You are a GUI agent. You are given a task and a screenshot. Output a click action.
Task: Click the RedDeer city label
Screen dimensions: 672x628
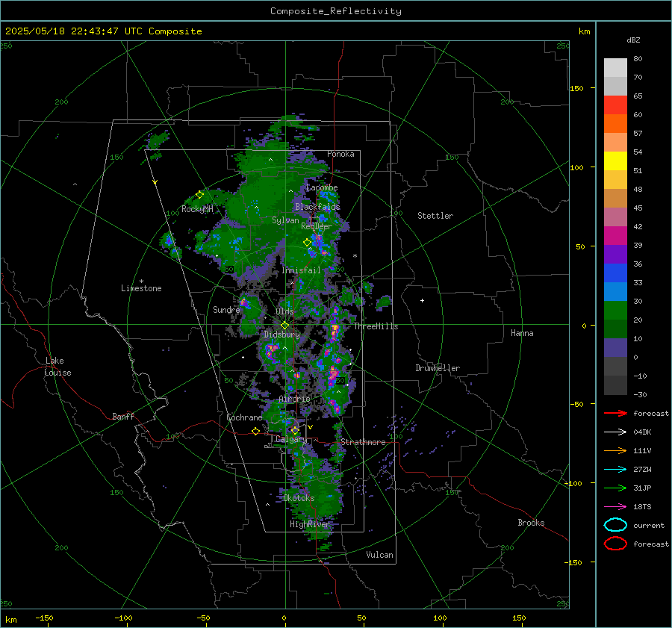[x=317, y=226]
